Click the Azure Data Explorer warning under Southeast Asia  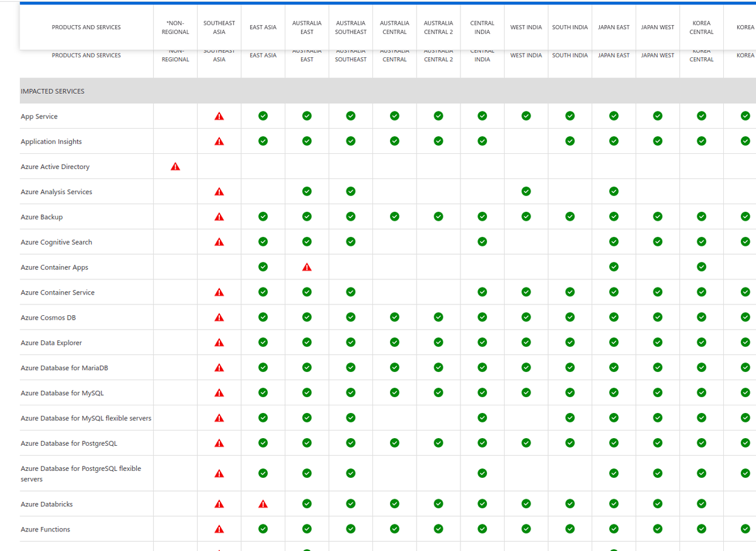coord(219,343)
